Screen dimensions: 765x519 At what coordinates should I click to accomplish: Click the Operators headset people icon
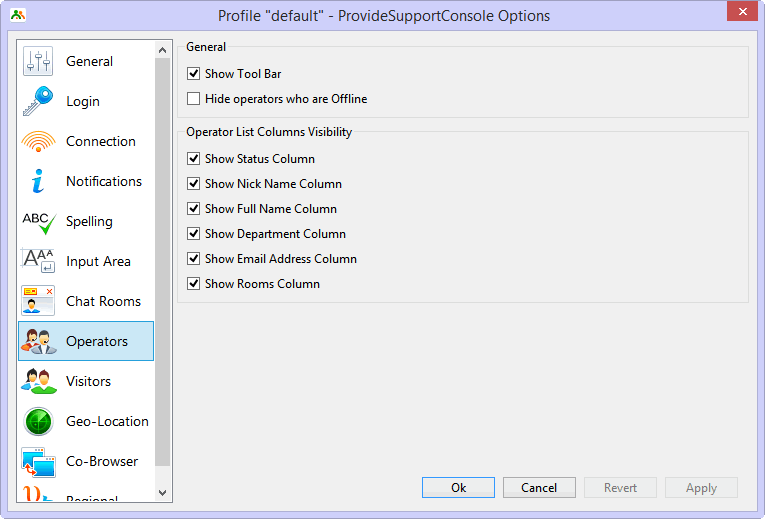pyautogui.click(x=38, y=341)
